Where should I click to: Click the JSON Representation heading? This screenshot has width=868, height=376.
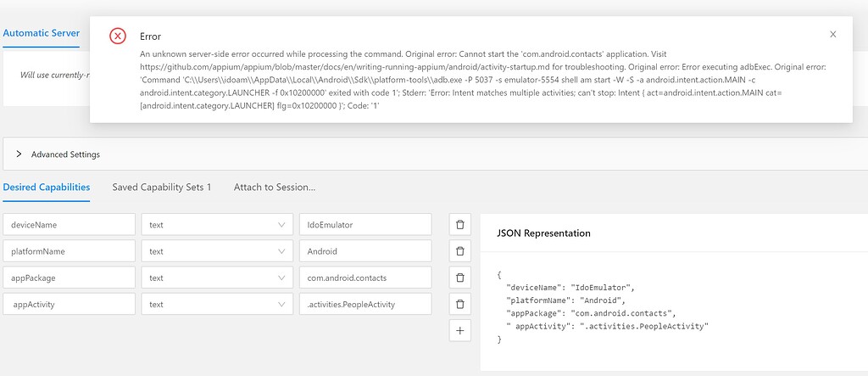(x=543, y=233)
